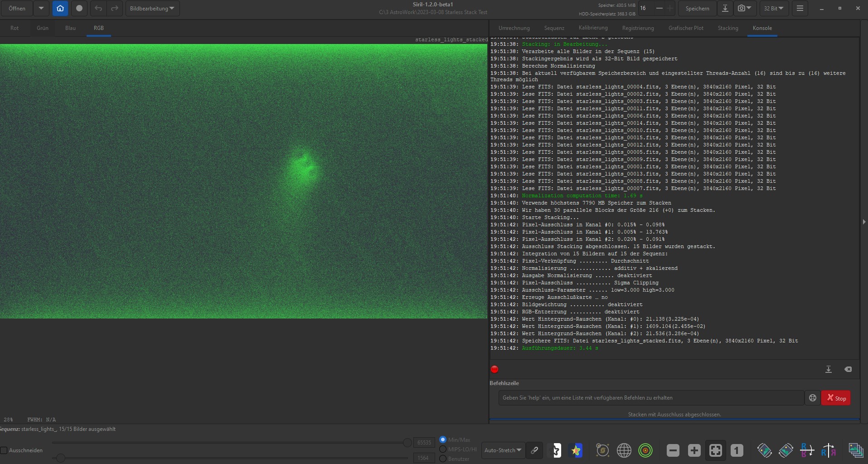This screenshot has width=868, height=464.
Task: Select the Min/Max radio button
Action: [443, 440]
